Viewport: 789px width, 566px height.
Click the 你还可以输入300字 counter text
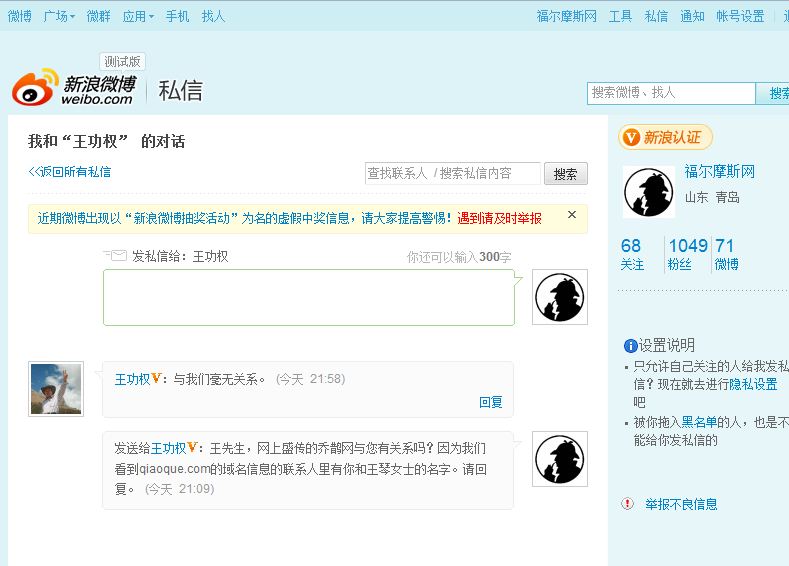click(x=459, y=257)
